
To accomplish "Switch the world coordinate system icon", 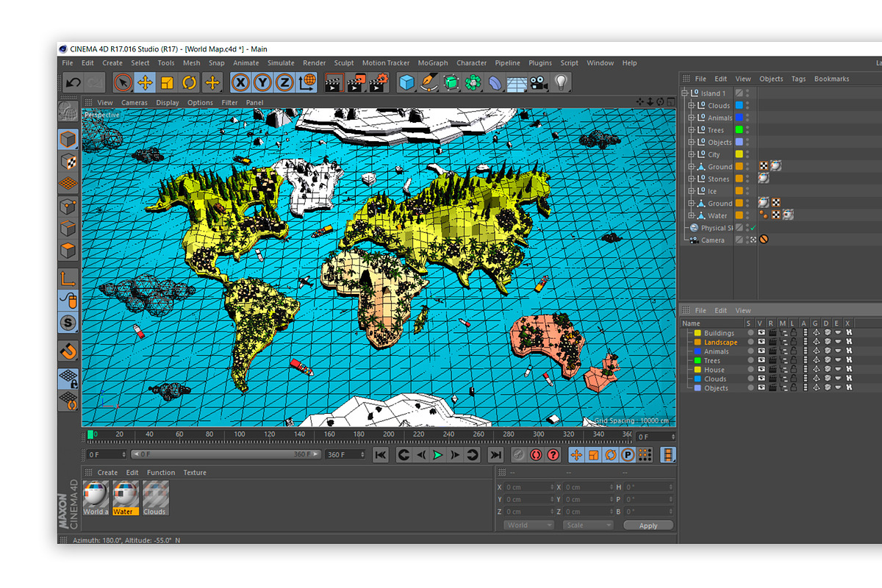I will (x=307, y=82).
